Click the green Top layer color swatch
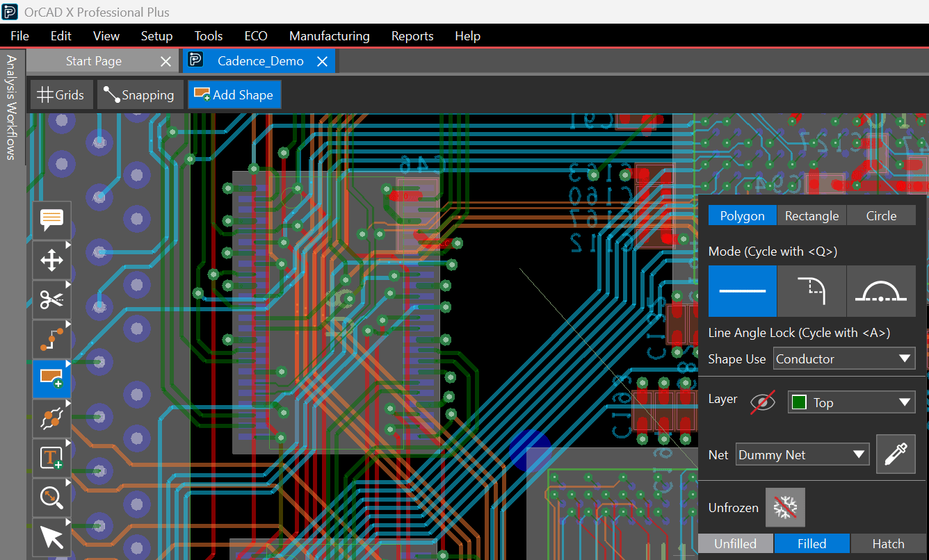Viewport: 929px width, 560px height. click(x=799, y=402)
